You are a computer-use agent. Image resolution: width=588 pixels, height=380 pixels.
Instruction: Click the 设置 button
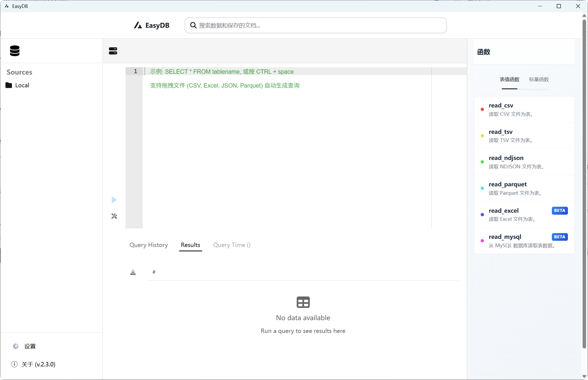[x=30, y=346]
